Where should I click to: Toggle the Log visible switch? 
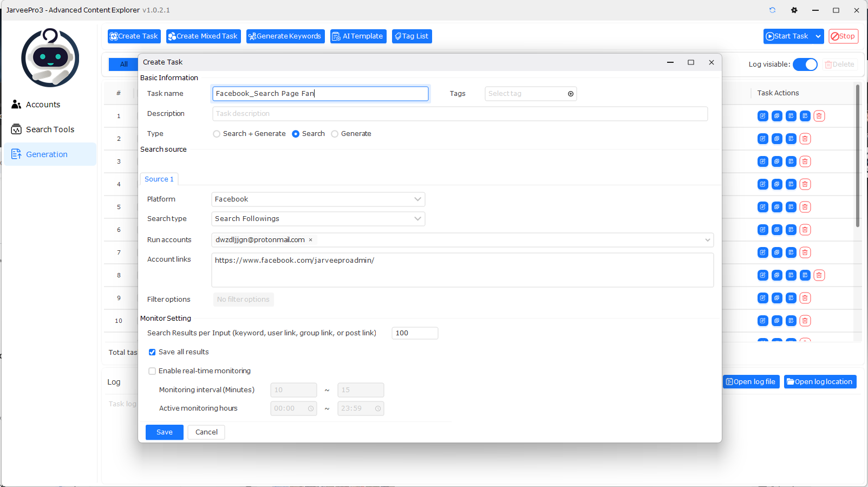805,64
